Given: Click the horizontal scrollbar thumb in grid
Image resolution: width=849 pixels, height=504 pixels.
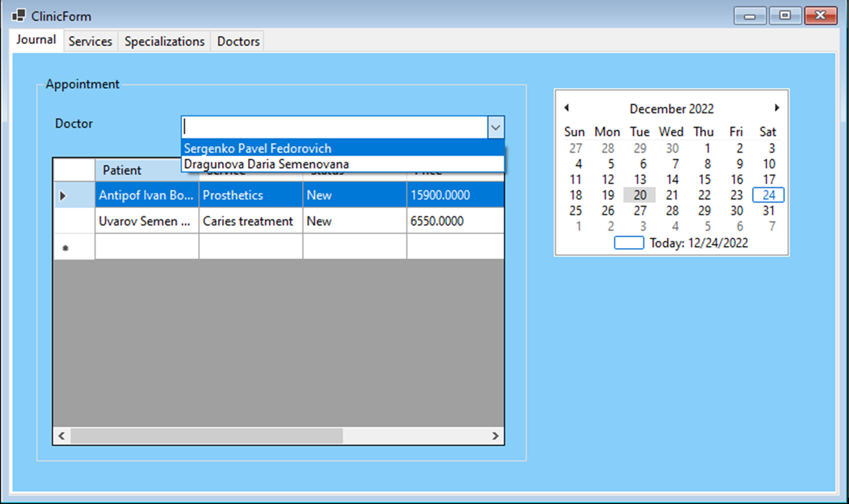Looking at the screenshot, I should pos(206,436).
